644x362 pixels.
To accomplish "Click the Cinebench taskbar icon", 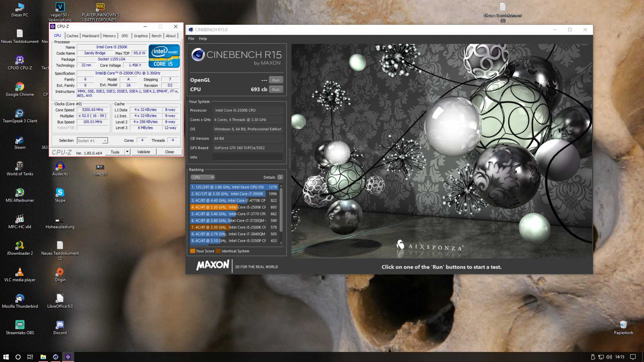I will pos(56,357).
